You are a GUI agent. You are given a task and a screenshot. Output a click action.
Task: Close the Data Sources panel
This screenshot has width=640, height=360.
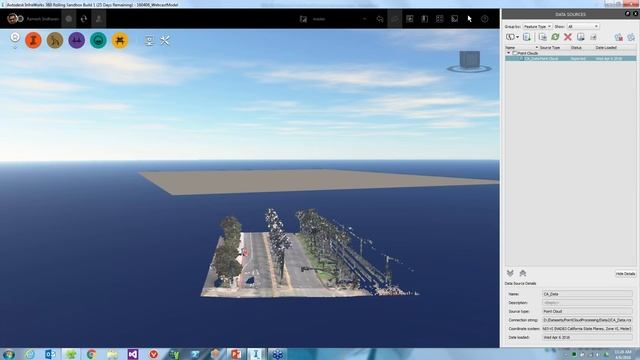pos(635,14)
